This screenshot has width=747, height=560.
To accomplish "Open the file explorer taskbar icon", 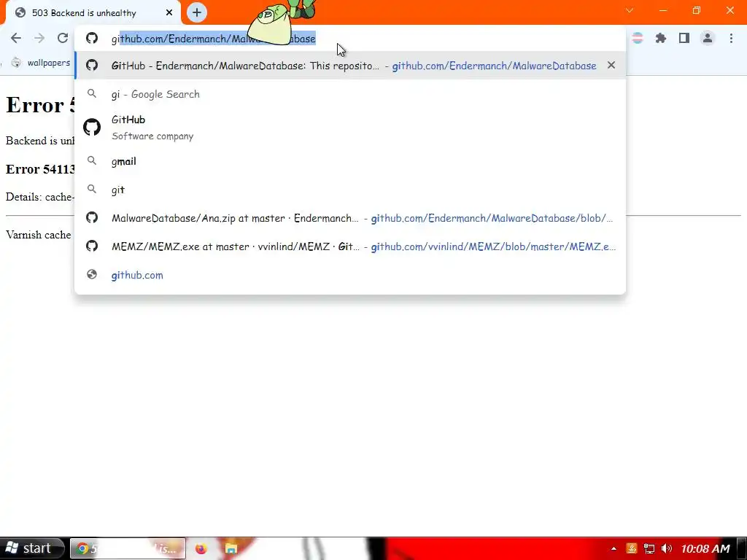I will (231, 548).
